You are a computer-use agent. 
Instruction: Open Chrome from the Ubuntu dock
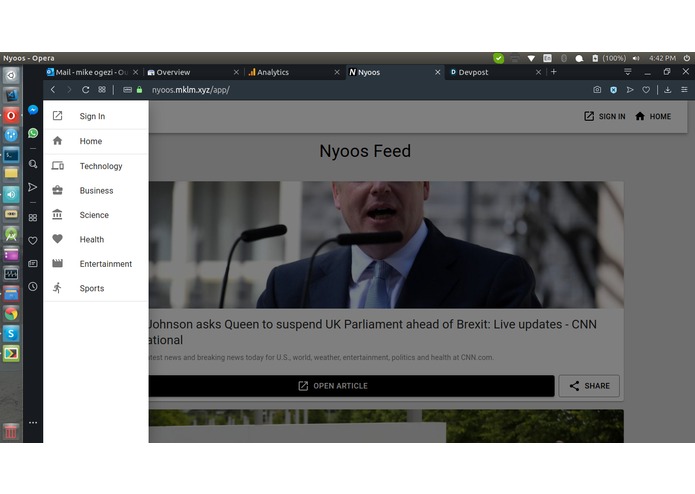(11, 314)
